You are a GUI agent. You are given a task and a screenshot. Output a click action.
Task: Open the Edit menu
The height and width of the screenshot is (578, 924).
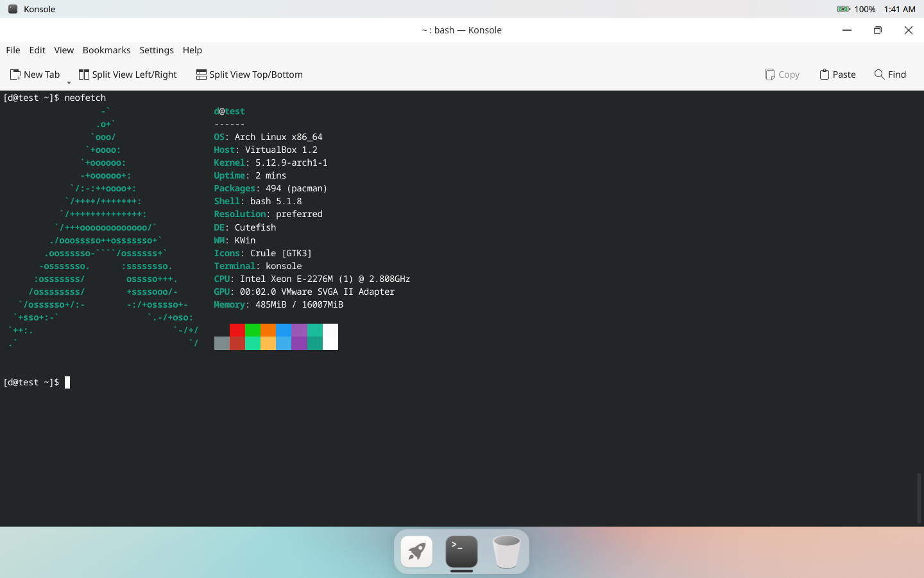[37, 50]
